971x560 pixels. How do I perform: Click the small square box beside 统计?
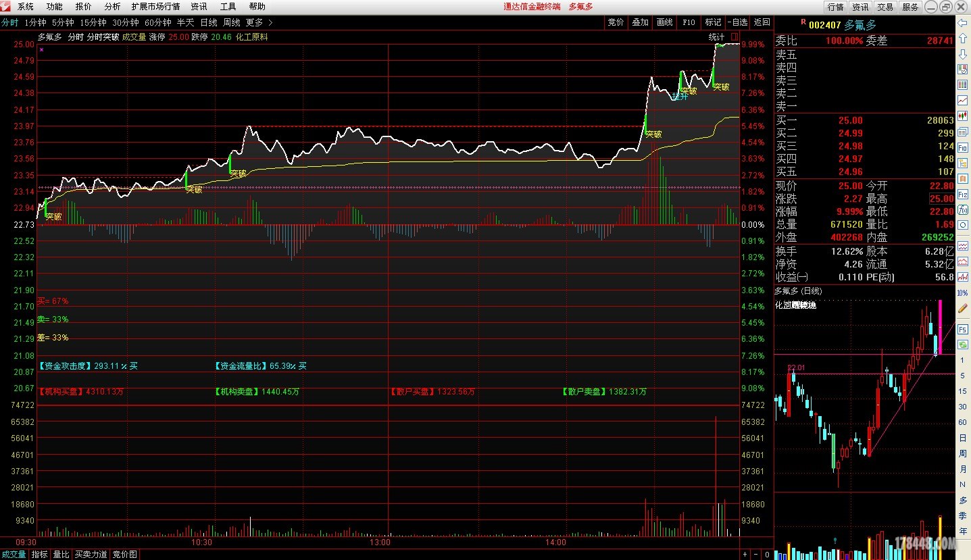(x=735, y=37)
